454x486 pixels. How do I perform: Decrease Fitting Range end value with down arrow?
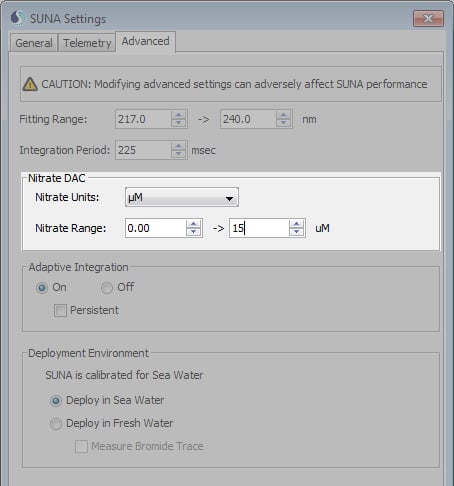[284, 123]
